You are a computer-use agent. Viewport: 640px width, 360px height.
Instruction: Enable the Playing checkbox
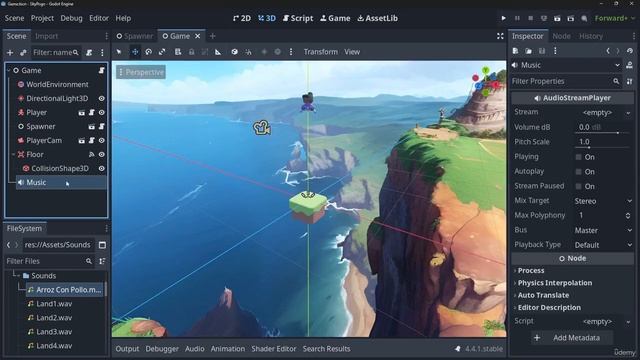pos(578,157)
